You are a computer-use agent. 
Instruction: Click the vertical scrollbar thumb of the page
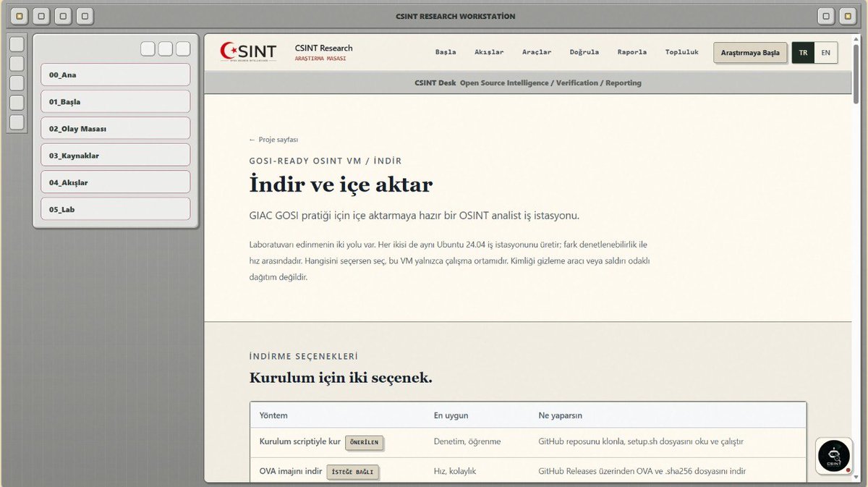tap(857, 75)
